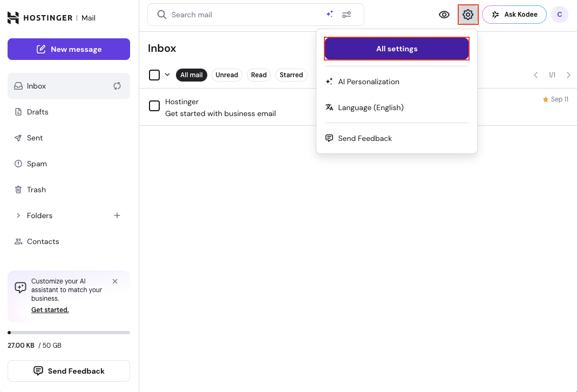The image size is (577, 392).
Task: Open select-all dropdown chevron
Action: (167, 75)
